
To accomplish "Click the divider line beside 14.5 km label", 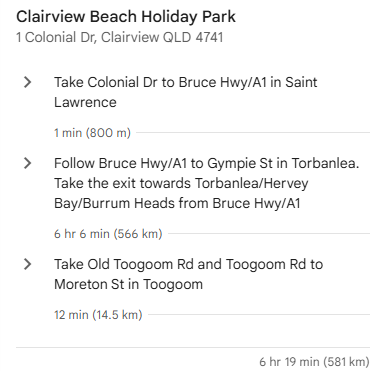I will (259, 314).
